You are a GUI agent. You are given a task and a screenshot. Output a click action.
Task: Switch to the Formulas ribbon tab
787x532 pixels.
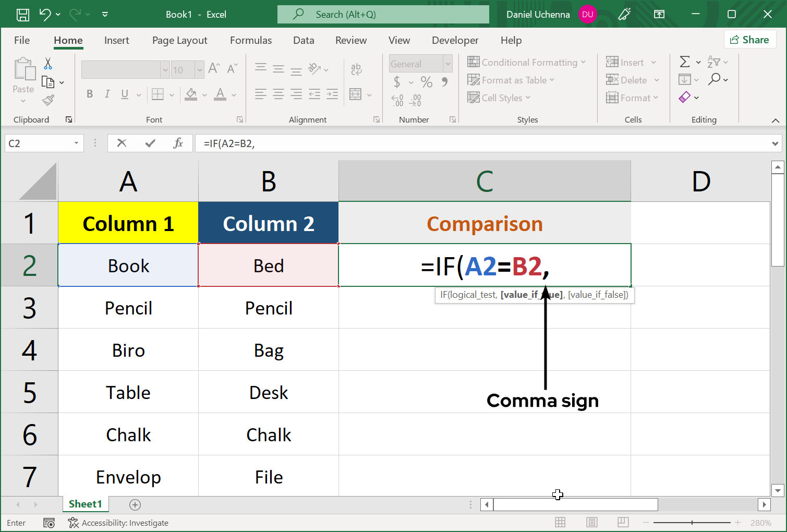(x=251, y=40)
